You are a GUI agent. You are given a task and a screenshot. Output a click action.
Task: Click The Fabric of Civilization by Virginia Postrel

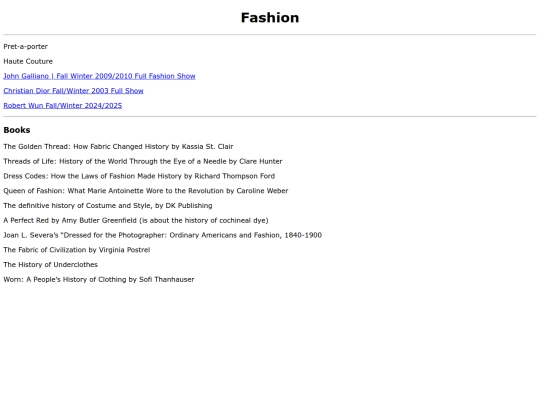pos(77,250)
